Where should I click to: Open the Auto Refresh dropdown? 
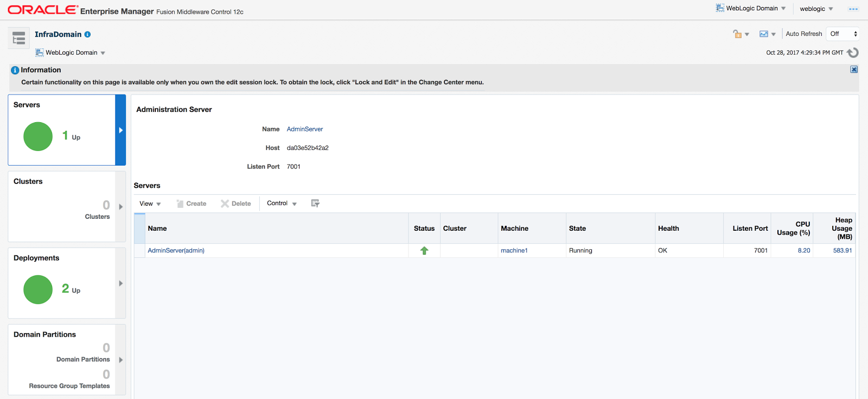[x=843, y=34]
